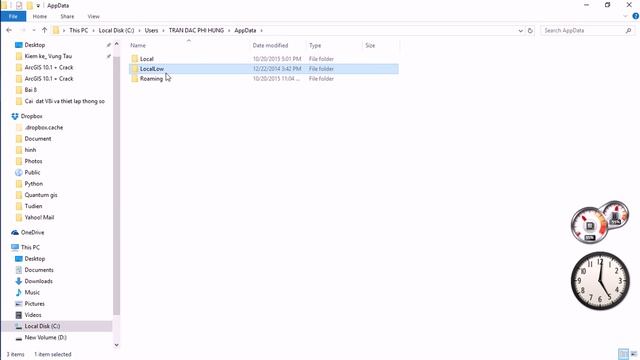This screenshot has height=360, width=640.
Task: Open the File menu
Action: [13, 16]
